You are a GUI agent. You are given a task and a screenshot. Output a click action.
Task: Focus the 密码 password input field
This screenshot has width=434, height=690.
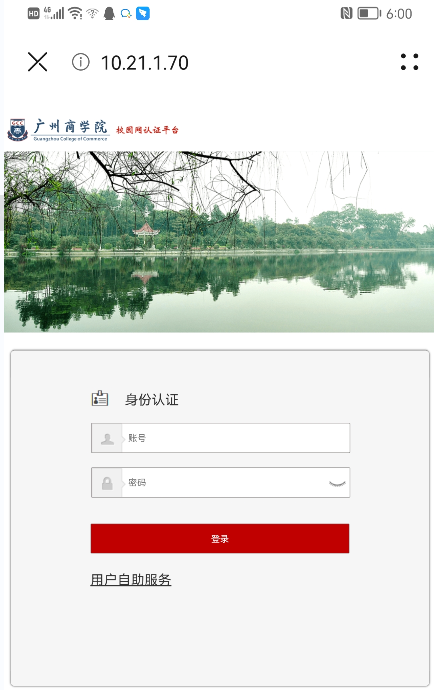[x=224, y=483]
